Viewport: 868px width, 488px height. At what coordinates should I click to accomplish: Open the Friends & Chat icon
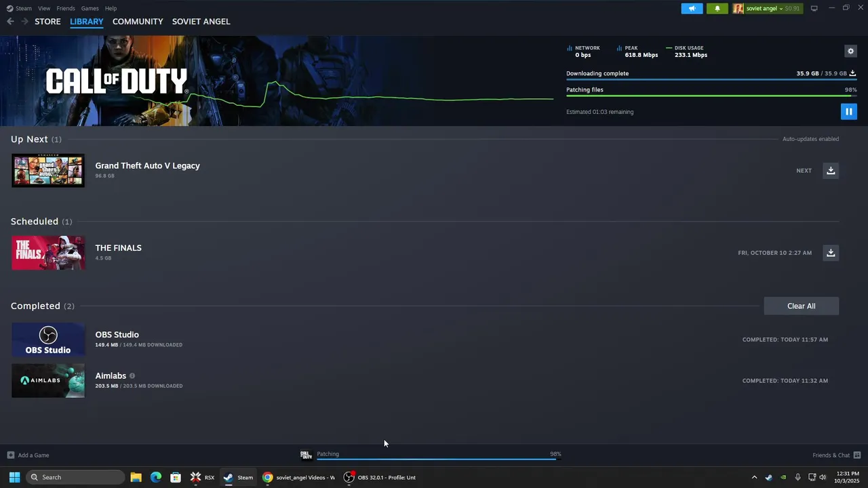857,455
